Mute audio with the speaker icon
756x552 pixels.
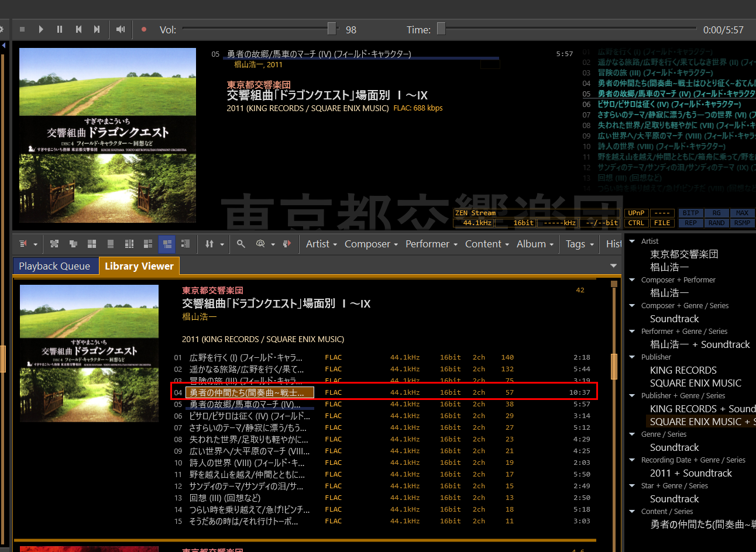[121, 29]
